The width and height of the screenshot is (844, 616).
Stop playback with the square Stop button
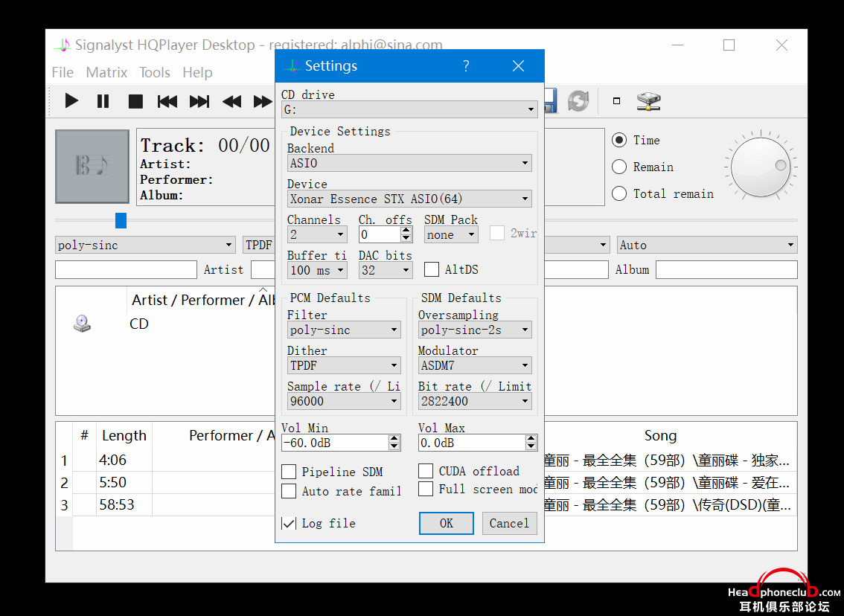[x=135, y=101]
